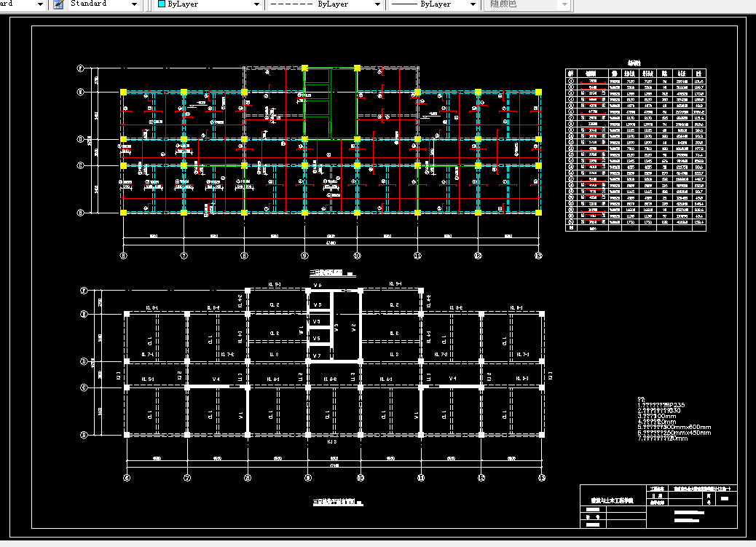Select note line ending in "300mmx600mm"
Screen dimensions: 756x547
(x=674, y=428)
